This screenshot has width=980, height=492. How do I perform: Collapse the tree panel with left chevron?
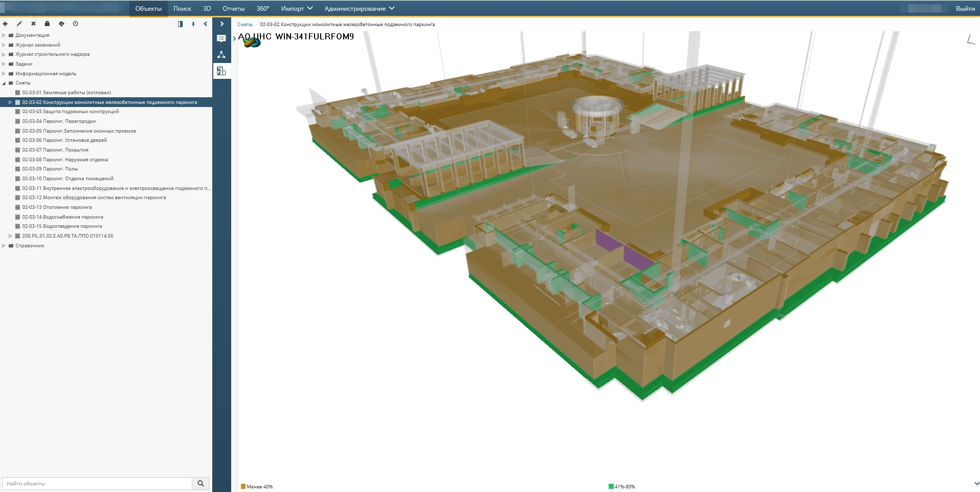pos(206,24)
